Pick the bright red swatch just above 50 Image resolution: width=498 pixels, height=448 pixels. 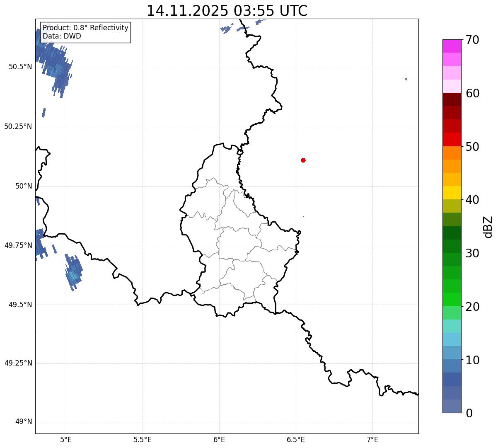click(452, 140)
